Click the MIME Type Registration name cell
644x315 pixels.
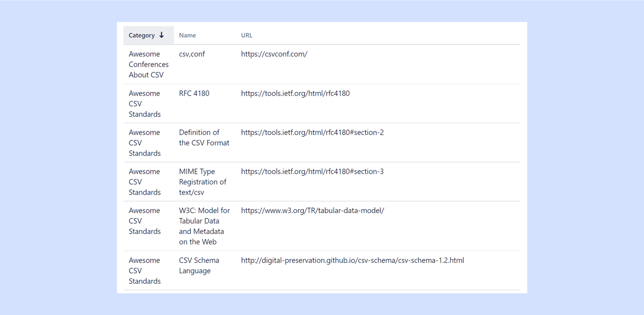[x=202, y=182]
